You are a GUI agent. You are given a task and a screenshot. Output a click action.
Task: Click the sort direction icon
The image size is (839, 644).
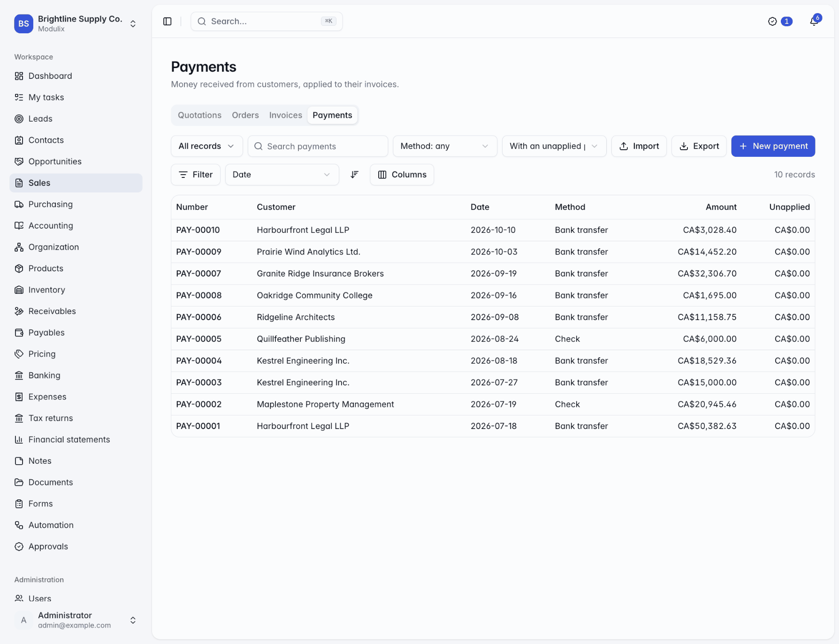(x=354, y=175)
